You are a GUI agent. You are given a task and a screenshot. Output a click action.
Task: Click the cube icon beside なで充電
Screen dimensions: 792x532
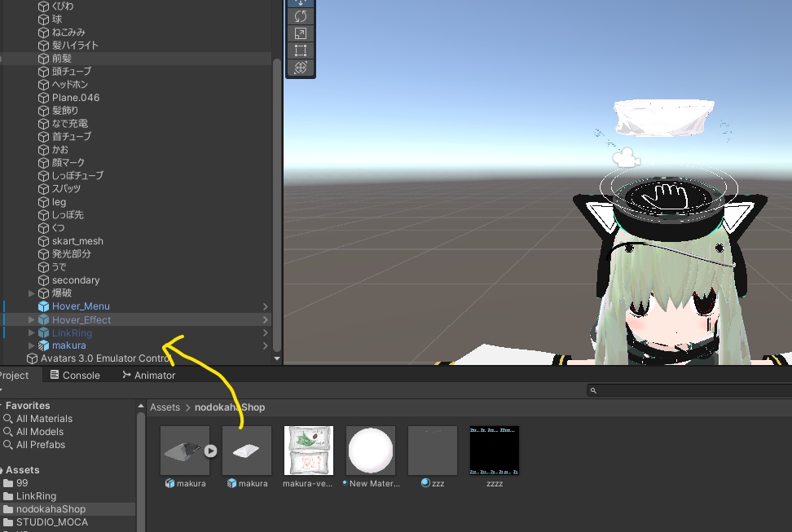coord(43,125)
